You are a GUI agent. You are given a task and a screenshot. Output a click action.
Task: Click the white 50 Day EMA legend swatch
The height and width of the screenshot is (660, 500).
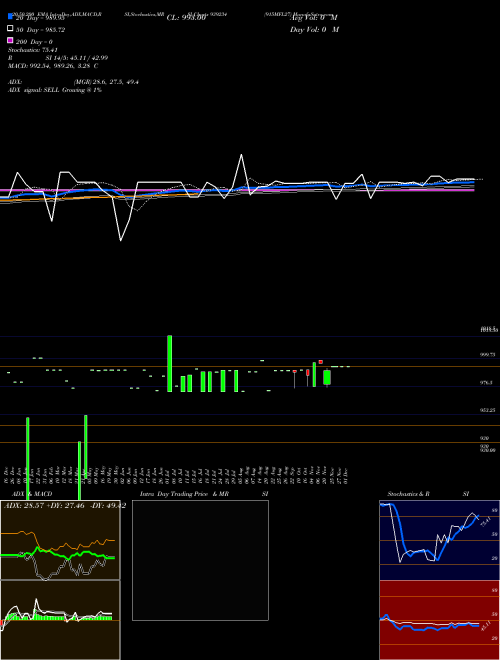coord(11,29)
